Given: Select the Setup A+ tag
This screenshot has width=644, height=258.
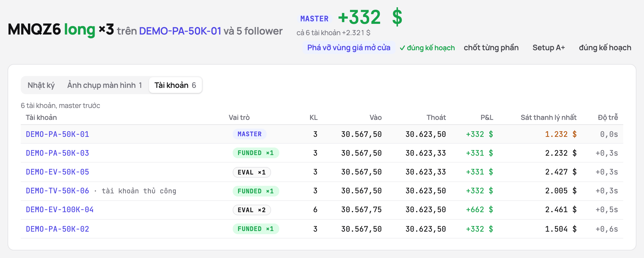Looking at the screenshot, I should [x=549, y=48].
